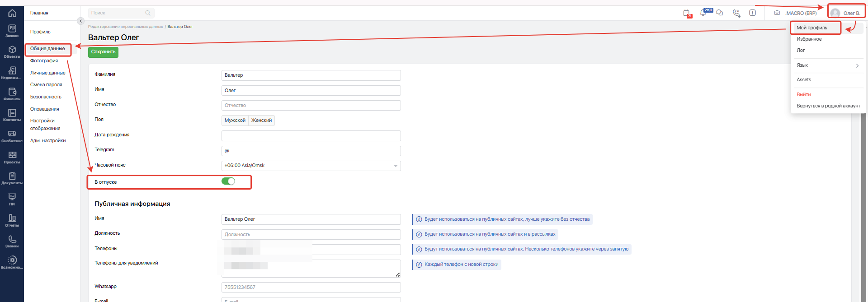This screenshot has width=868, height=302.
Task: Click the info icon in top bar
Action: coord(752,13)
